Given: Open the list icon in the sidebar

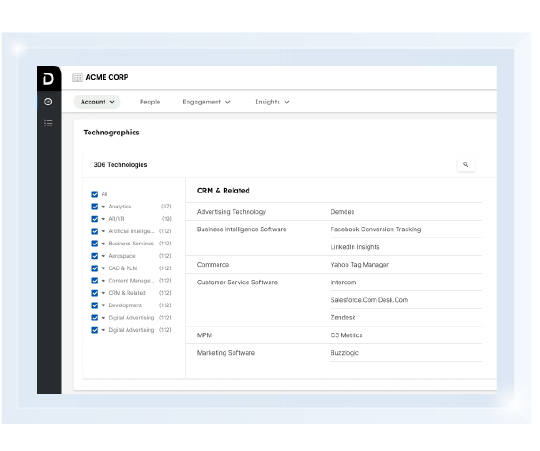Looking at the screenshot, I should click(x=48, y=123).
